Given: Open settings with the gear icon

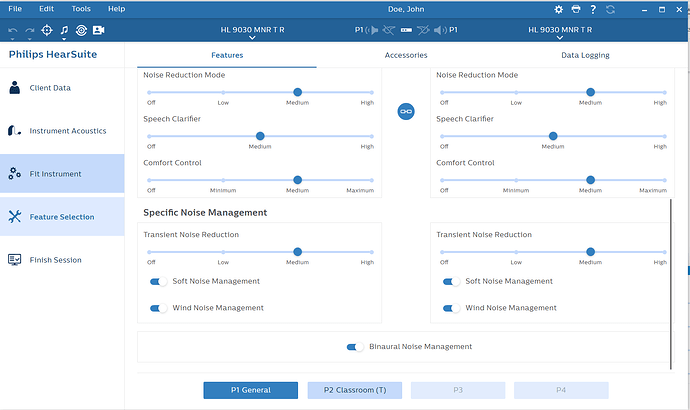Looking at the screenshot, I should pos(558,9).
